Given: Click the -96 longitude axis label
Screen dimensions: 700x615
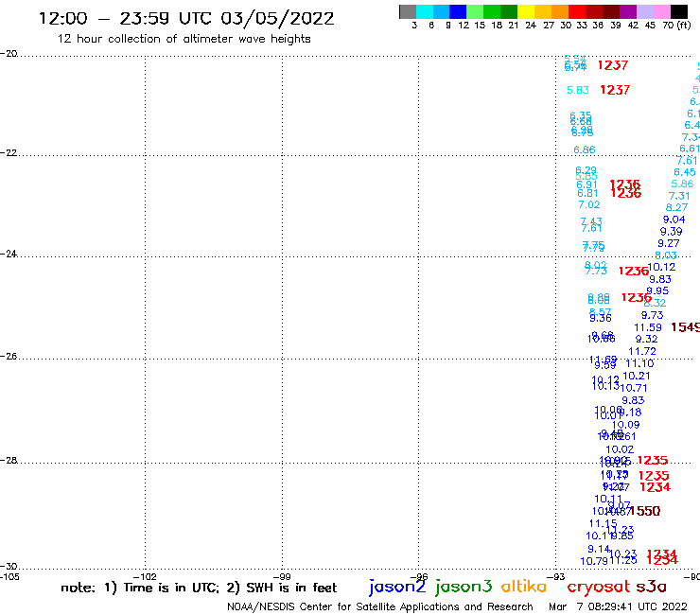Looking at the screenshot, I should pos(419,576).
